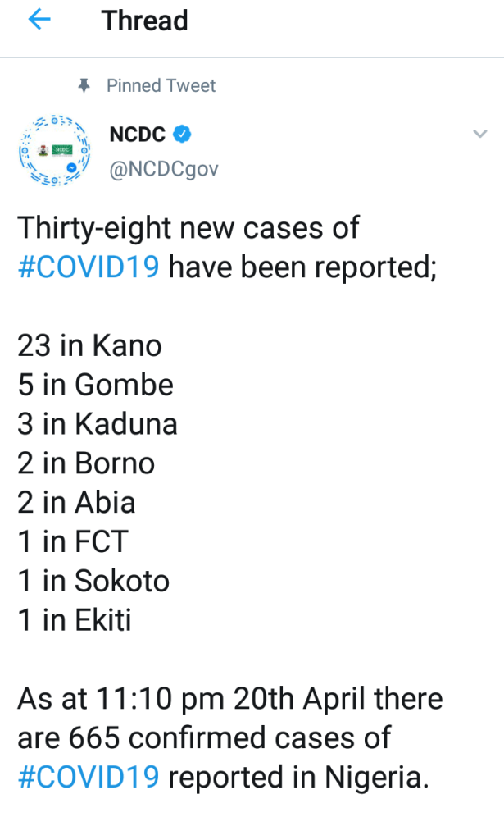Tap the '3 in Kaduna' line
This screenshot has width=504, height=840.
click(x=97, y=424)
